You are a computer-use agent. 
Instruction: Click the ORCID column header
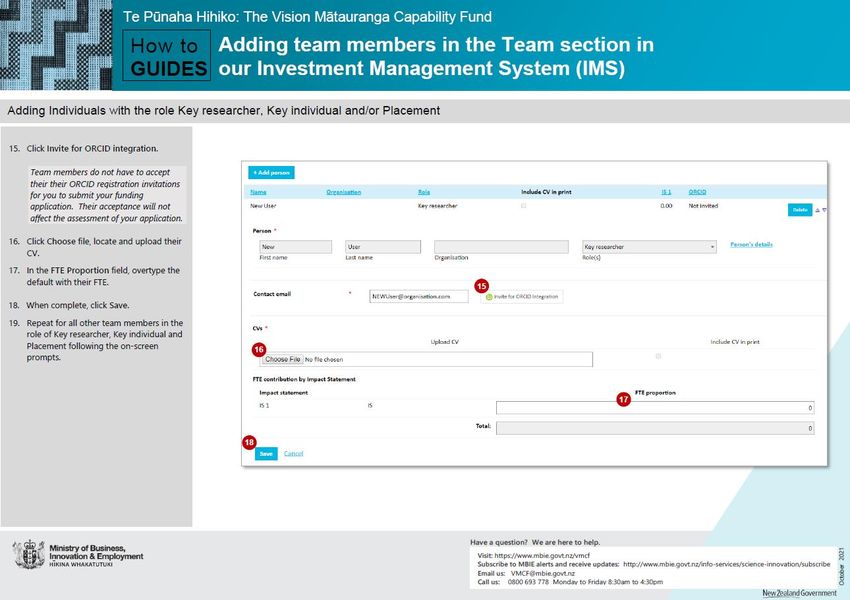pyautogui.click(x=697, y=192)
